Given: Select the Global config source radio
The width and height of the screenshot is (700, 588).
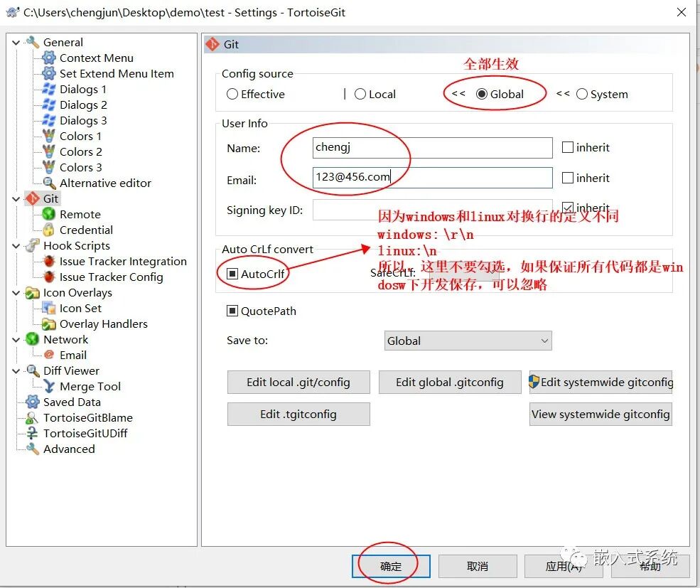Looking at the screenshot, I should pos(481,94).
